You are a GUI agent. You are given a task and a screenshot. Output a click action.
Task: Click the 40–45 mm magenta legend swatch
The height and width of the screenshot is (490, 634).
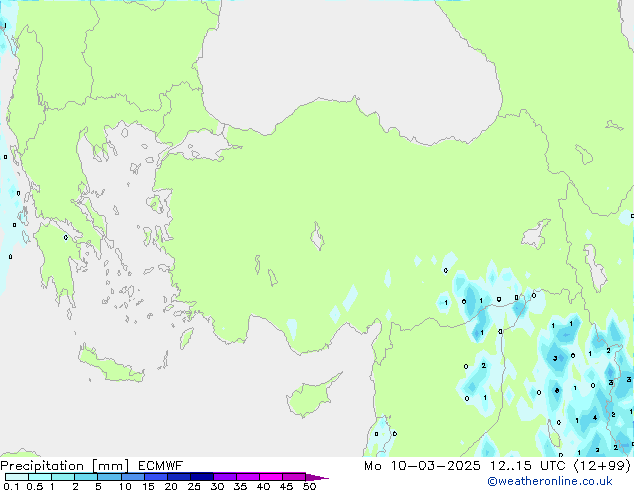[271, 477]
